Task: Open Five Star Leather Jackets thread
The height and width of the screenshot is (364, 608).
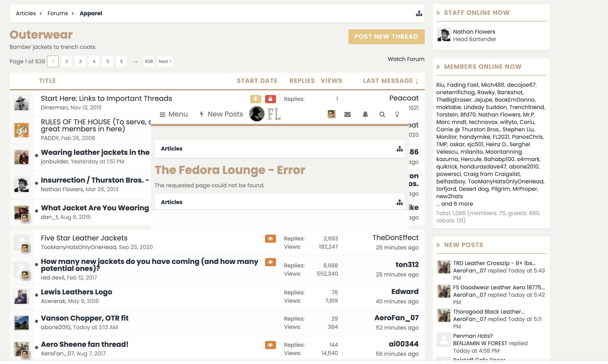Action: pos(84,238)
